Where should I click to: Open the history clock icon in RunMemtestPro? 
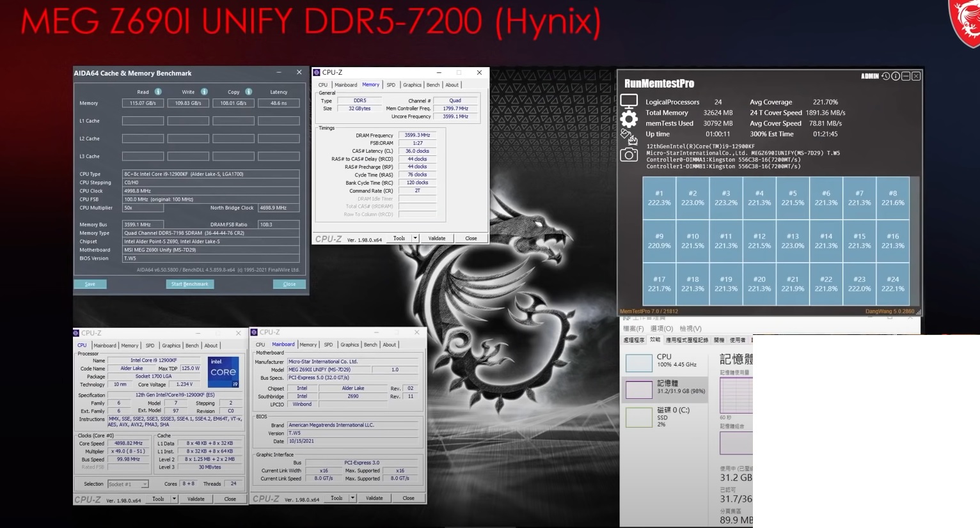click(x=885, y=76)
